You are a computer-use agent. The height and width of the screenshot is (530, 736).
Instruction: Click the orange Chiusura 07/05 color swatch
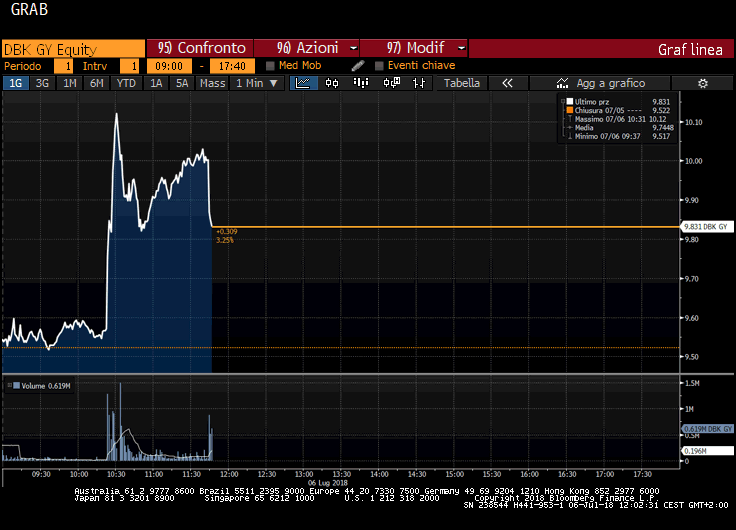click(570, 110)
